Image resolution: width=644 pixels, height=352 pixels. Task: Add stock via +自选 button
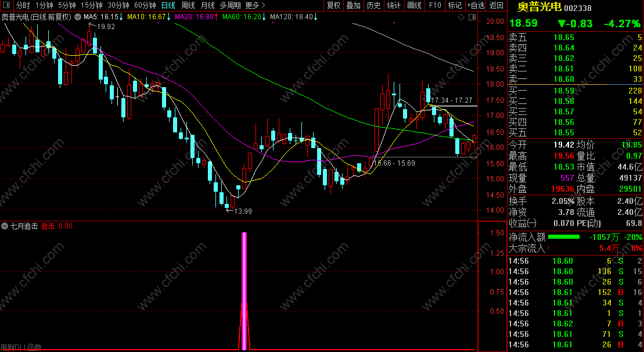pyautogui.click(x=476, y=5)
